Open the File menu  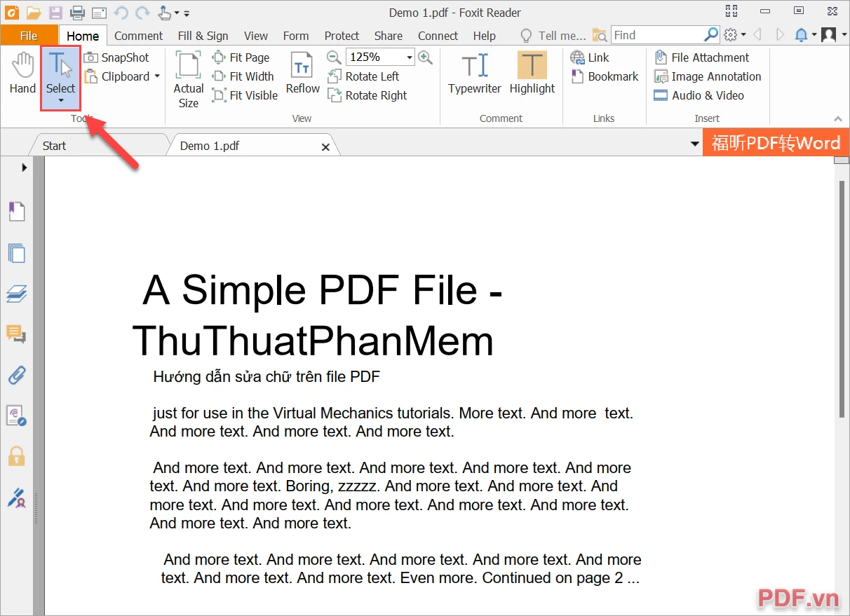click(29, 36)
